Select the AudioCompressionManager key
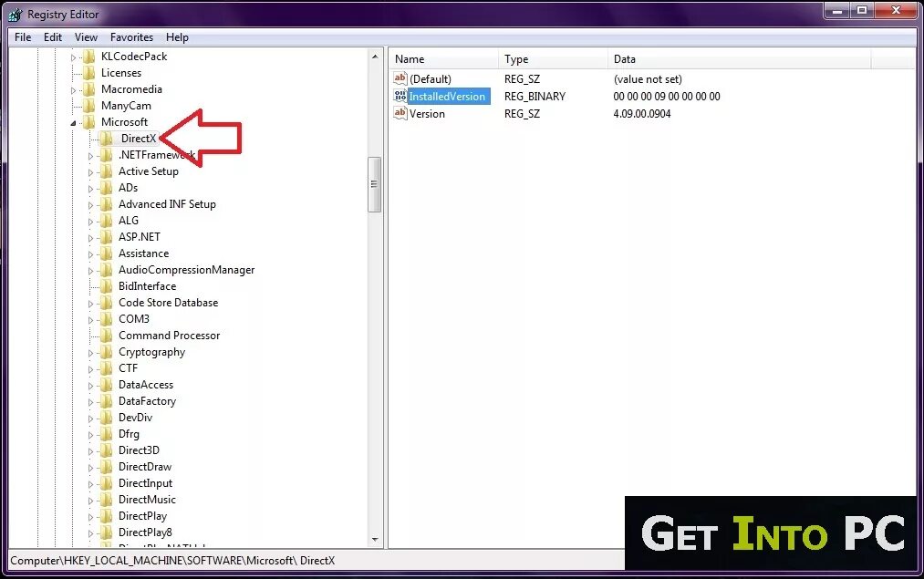924x579 pixels. 186,270
